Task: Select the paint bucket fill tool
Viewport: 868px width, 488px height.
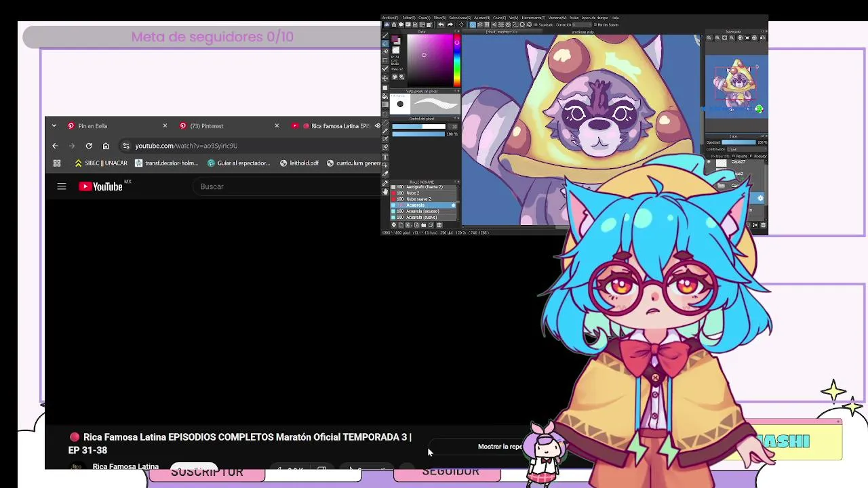Action: click(x=385, y=96)
